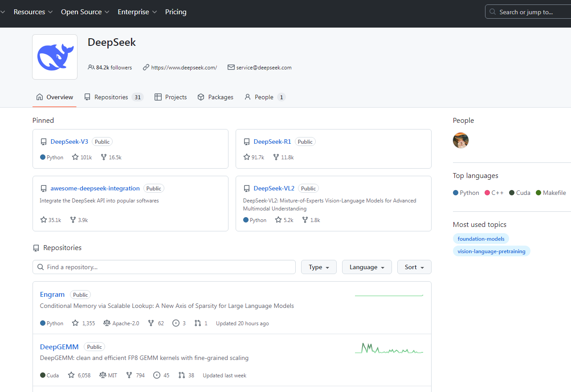Open the Open Source menu in header
Viewport: 571px width, 392px height.
[x=85, y=12]
